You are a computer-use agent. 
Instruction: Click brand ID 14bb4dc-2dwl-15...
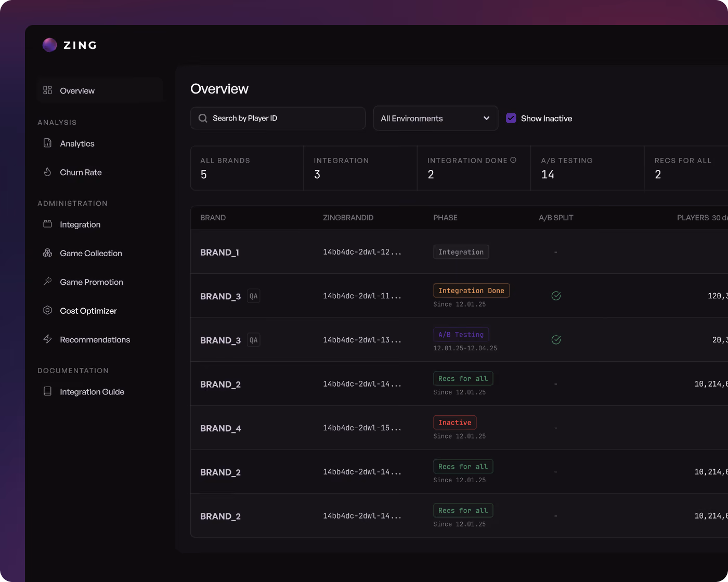[x=362, y=428]
